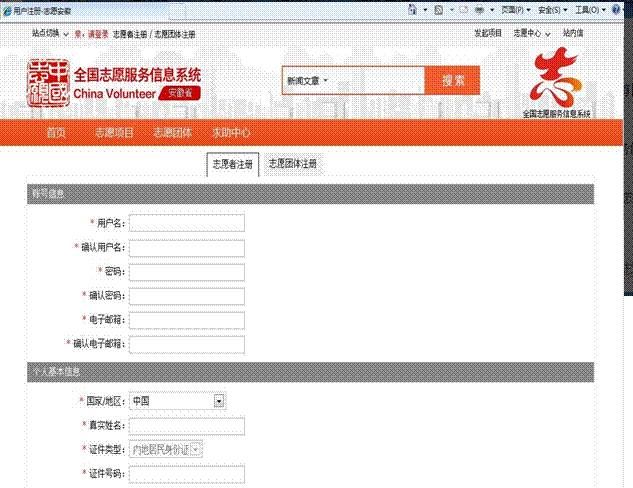This screenshot has height=488, width=633.
Task: Open the 新闻文章 search type dropdown
Action: tap(308, 81)
